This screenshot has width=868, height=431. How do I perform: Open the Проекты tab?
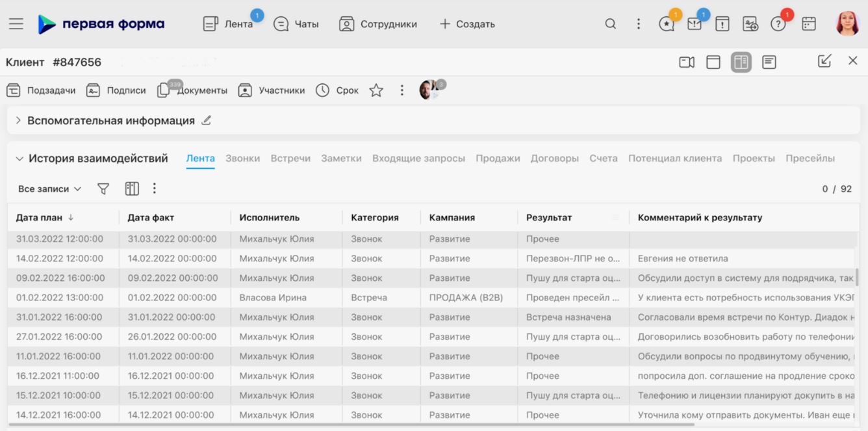click(754, 159)
